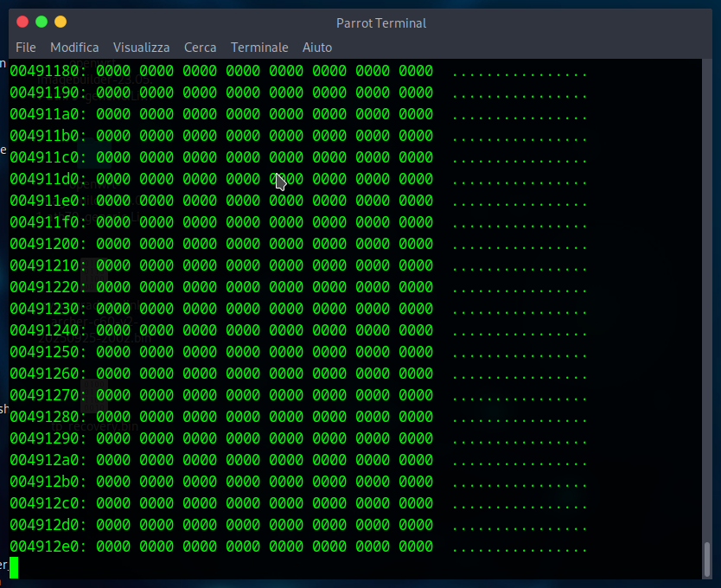The image size is (721, 588).
Task: Open the Cerca menu
Action: pyautogui.click(x=200, y=48)
